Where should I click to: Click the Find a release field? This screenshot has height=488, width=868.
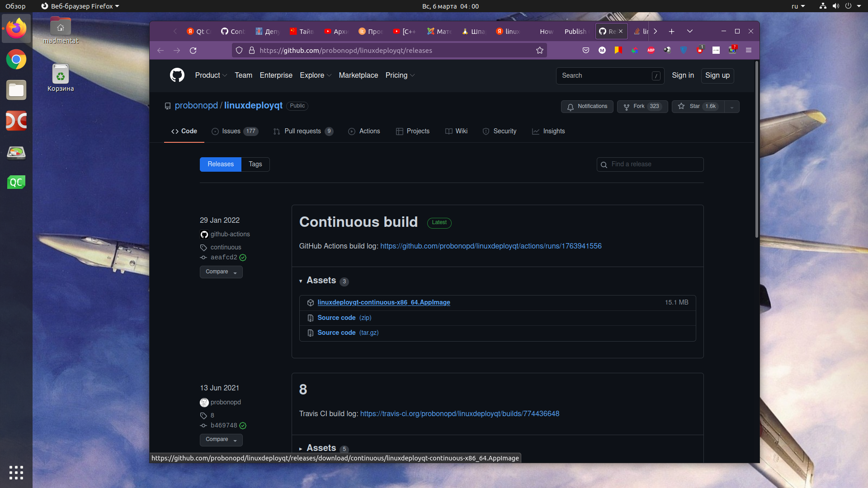650,164
